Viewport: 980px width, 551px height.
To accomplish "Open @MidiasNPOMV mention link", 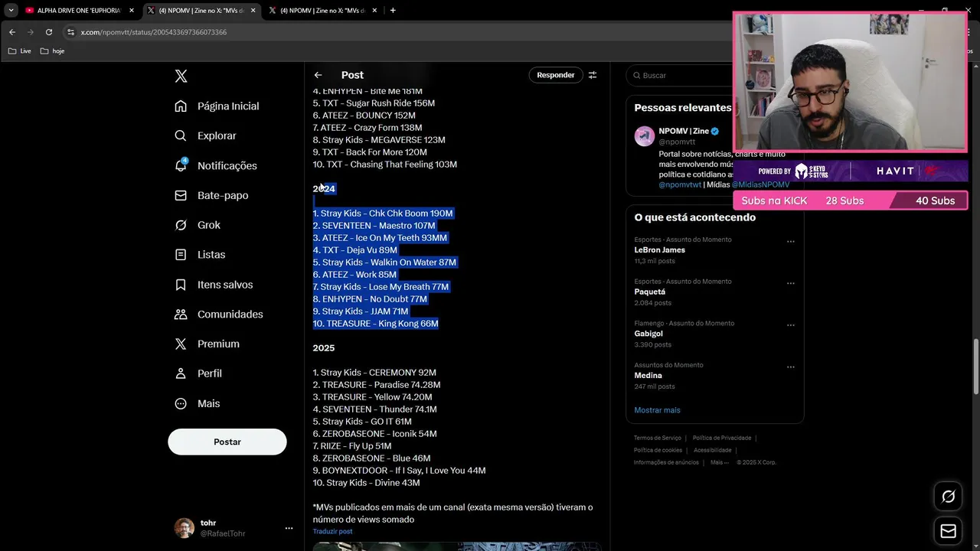I will coord(760,184).
